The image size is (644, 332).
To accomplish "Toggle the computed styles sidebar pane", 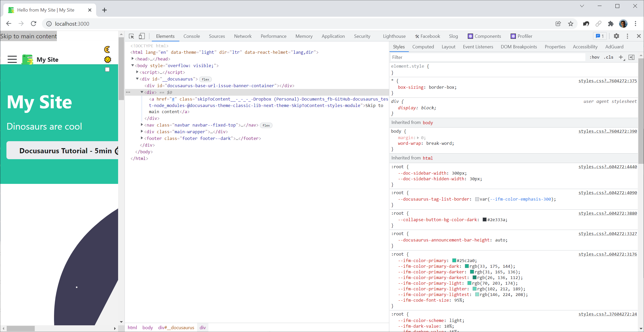I will coord(631,57).
